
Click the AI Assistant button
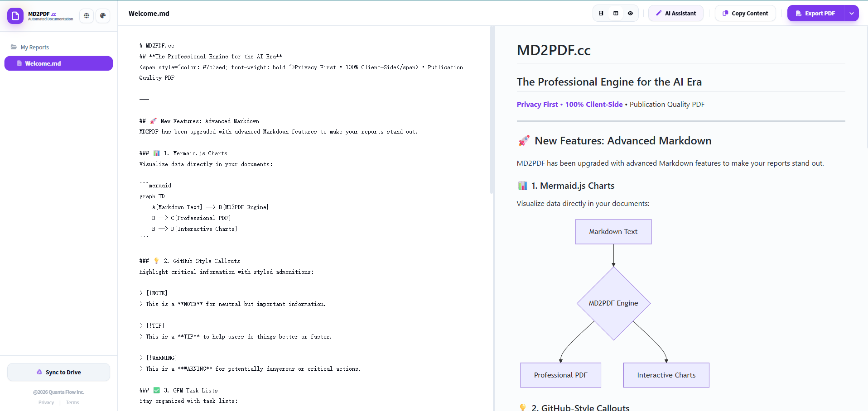click(675, 13)
